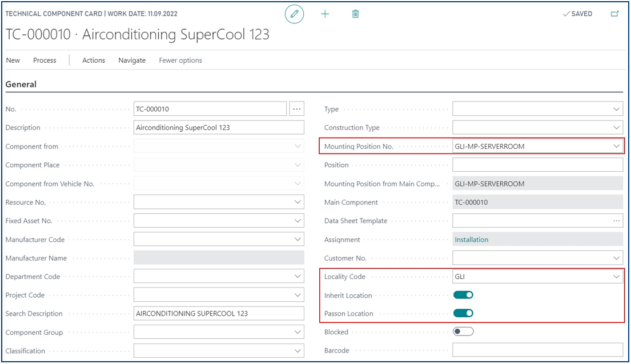Click the Saved status indicator
The image size is (631, 364).
577,14
